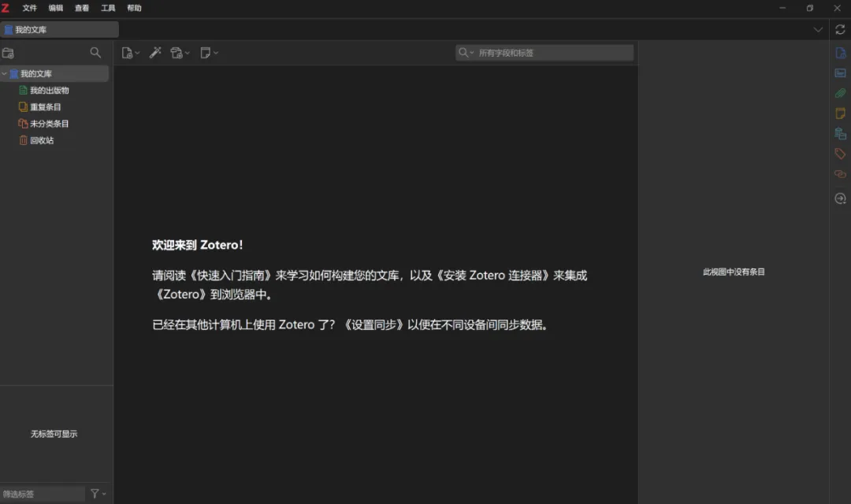
Task: Jump to Attachments paperclip section
Action: (x=840, y=93)
